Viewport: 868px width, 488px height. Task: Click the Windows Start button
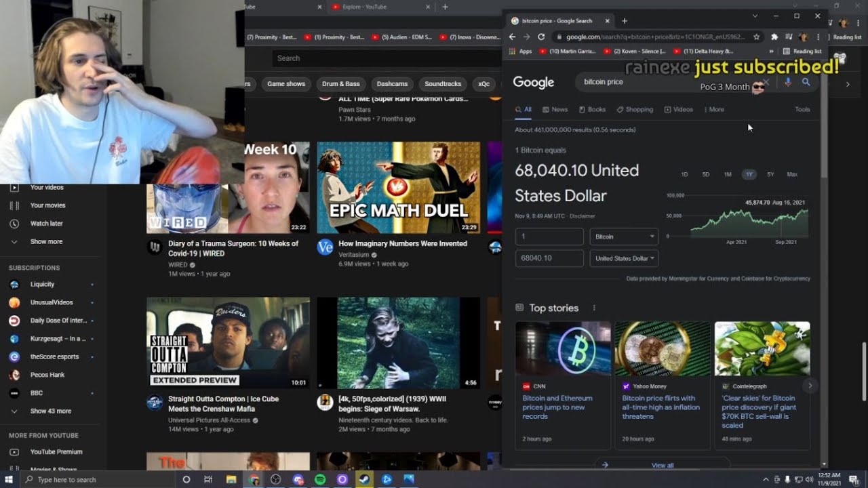pos(10,479)
